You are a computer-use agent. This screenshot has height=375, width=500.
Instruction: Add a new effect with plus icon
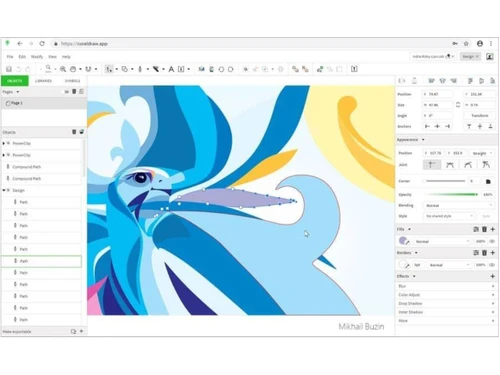[493, 276]
